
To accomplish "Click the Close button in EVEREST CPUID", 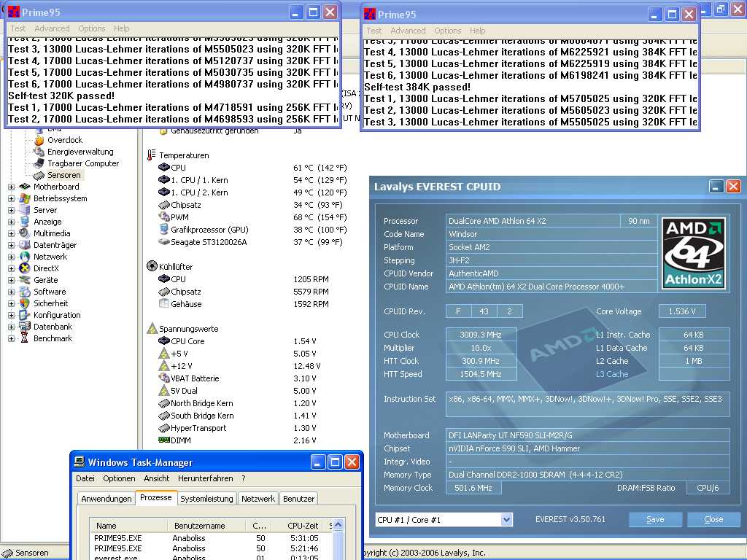I will coord(713,519).
